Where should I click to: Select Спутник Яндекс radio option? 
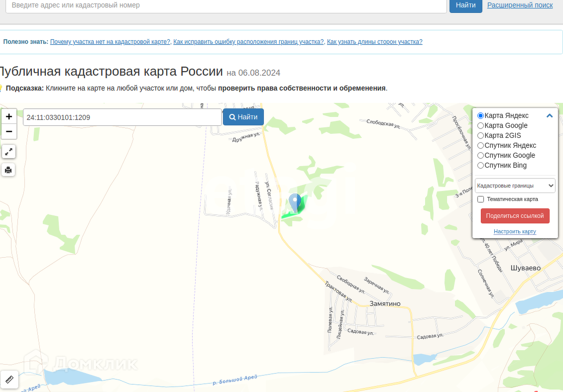click(480, 145)
